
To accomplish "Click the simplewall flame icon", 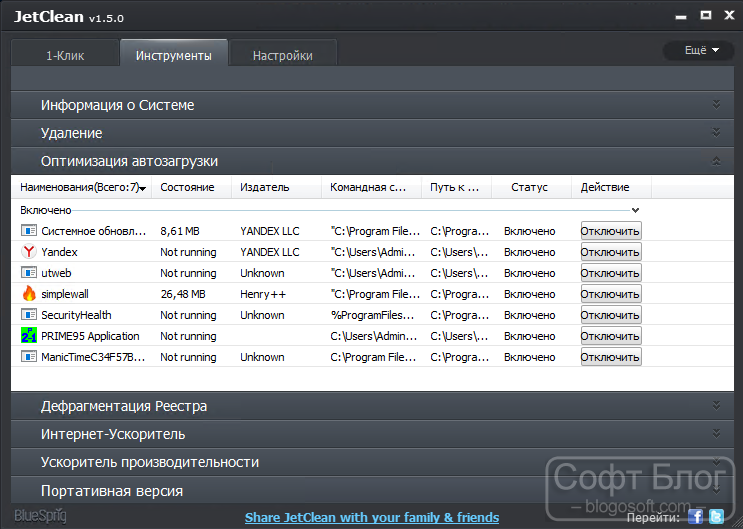I will (29, 294).
